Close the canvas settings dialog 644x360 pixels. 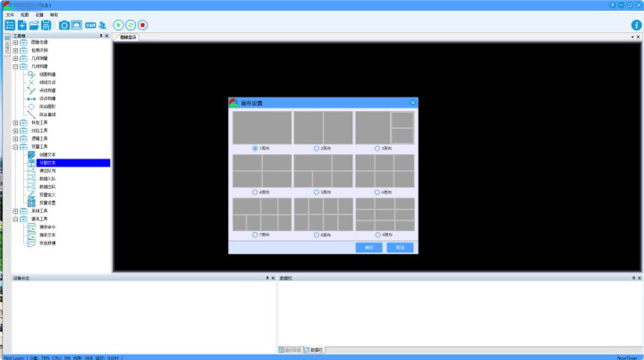pyautogui.click(x=412, y=102)
